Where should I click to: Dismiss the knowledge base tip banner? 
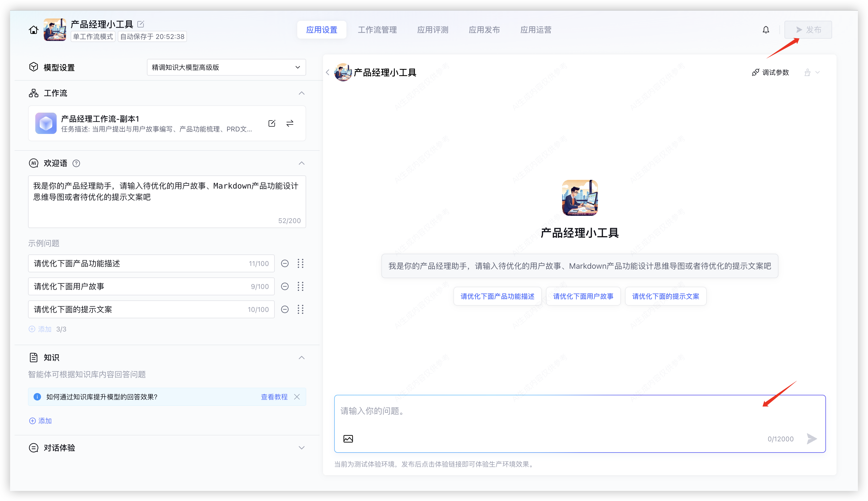(297, 397)
